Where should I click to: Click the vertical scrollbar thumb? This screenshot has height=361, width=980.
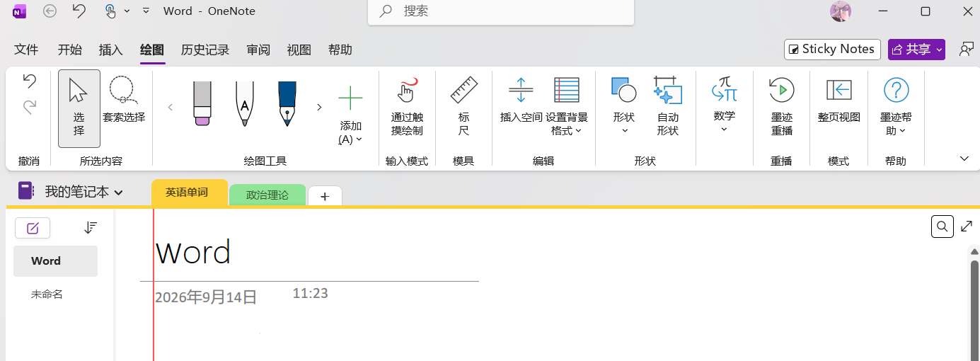click(974, 309)
